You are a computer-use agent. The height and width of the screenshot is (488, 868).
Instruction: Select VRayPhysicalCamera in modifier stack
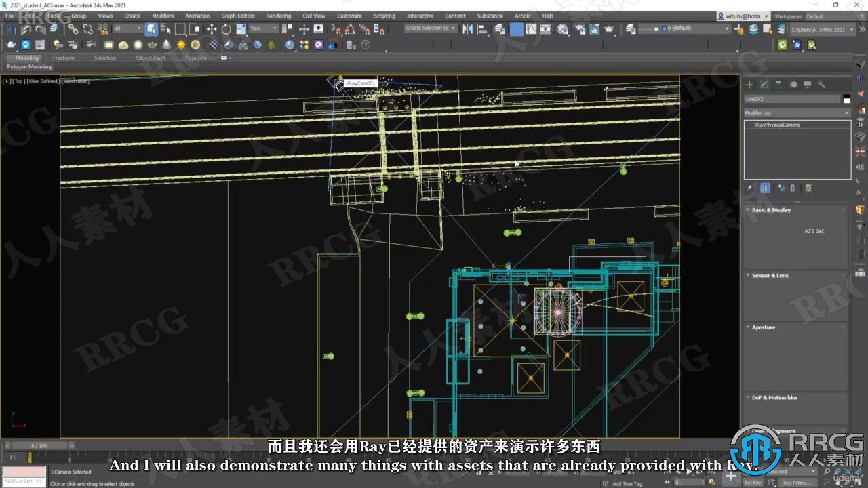(776, 125)
